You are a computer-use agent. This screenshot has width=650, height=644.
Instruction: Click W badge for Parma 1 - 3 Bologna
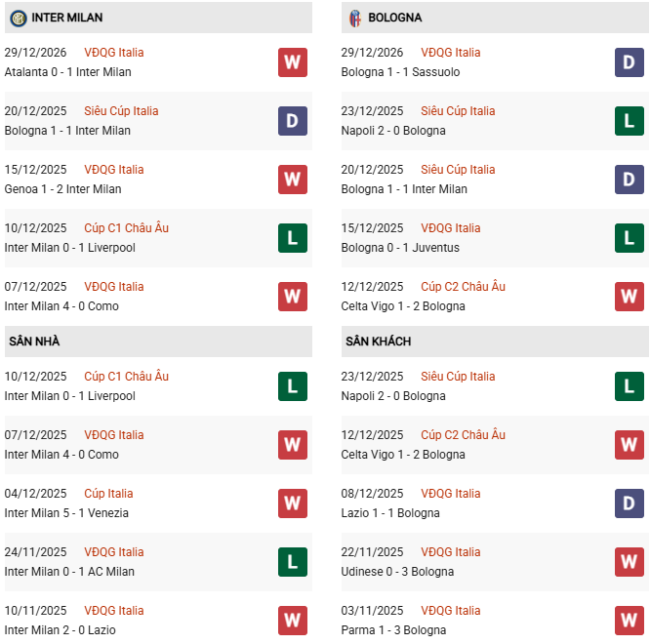[x=630, y=621]
